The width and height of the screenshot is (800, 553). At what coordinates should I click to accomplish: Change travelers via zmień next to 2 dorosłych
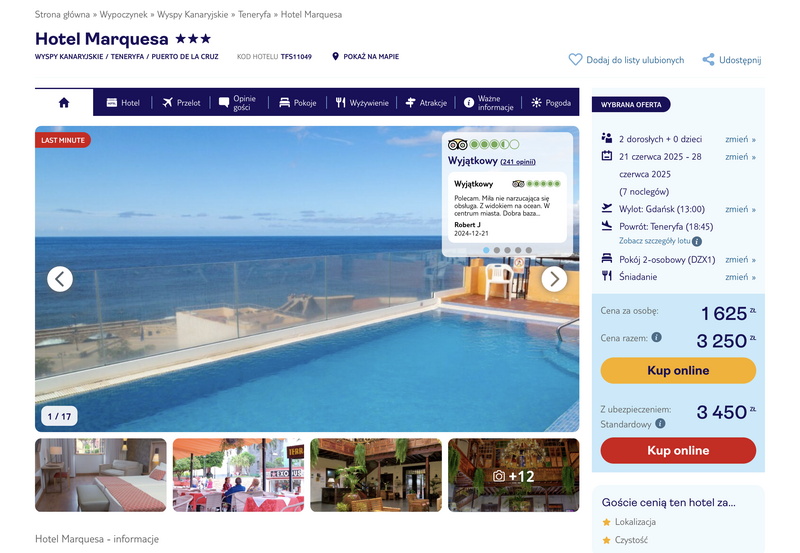(x=740, y=139)
